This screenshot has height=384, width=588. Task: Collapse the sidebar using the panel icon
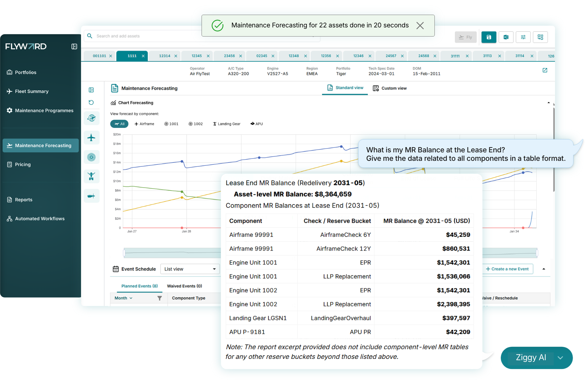[74, 47]
